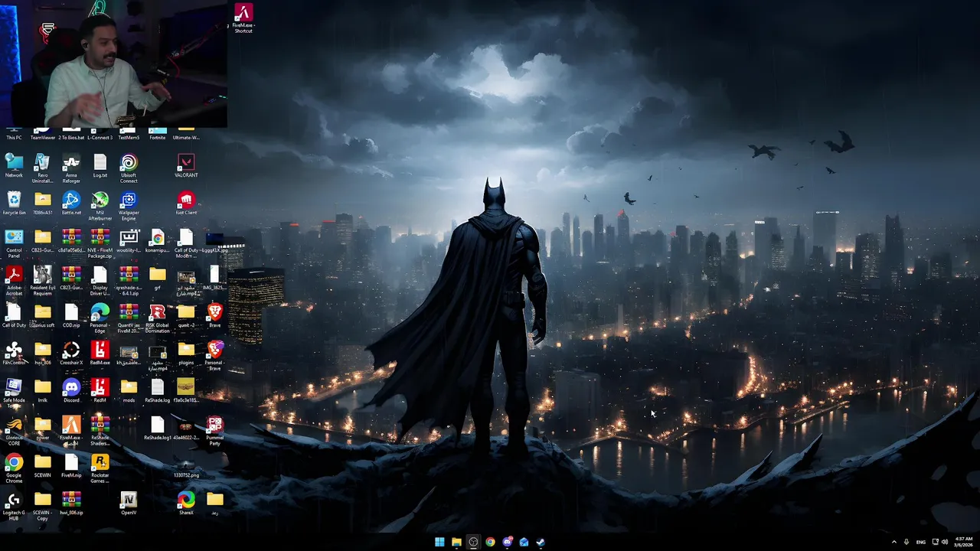Open the Windows Start menu
Viewport: 980px width, 551px height.
coord(439,542)
